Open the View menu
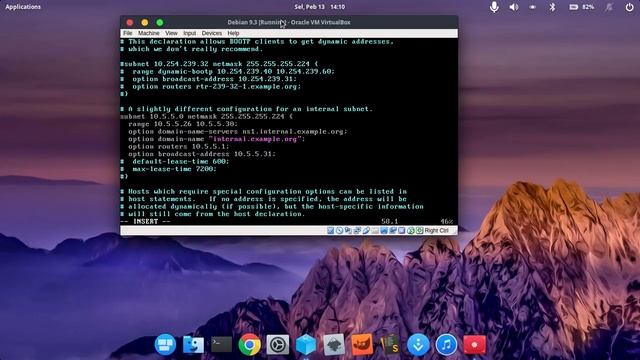 (171, 33)
